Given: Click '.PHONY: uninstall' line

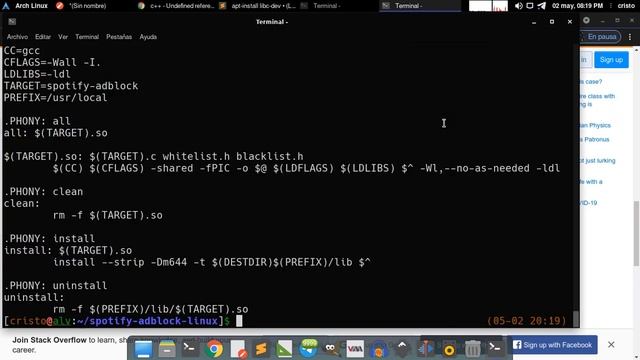Looking at the screenshot, I should click(x=56, y=285).
